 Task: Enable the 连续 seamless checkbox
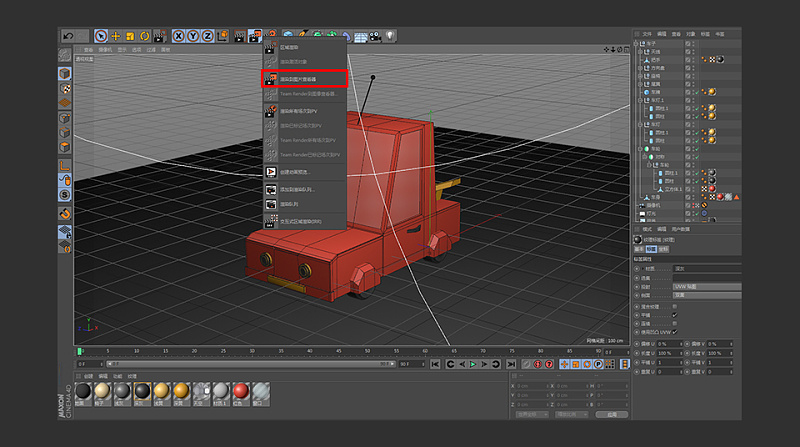tap(674, 324)
